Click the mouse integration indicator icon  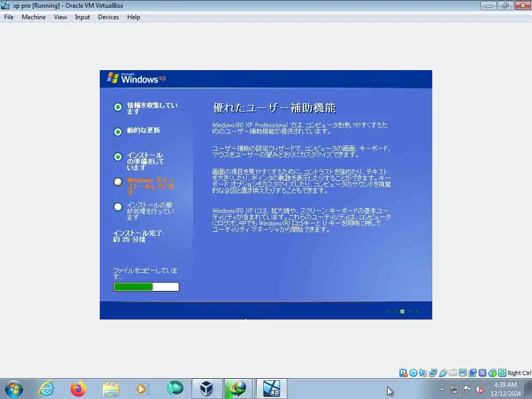[493, 373]
